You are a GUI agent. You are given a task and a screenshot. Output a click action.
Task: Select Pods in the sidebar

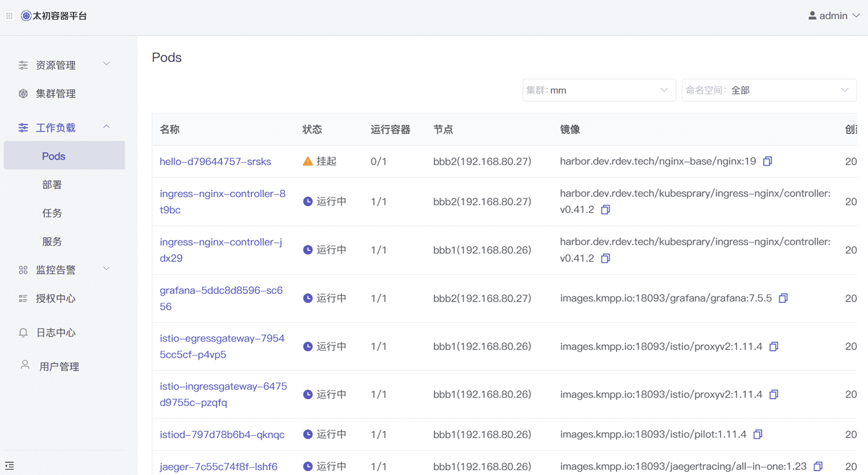pyautogui.click(x=64, y=156)
